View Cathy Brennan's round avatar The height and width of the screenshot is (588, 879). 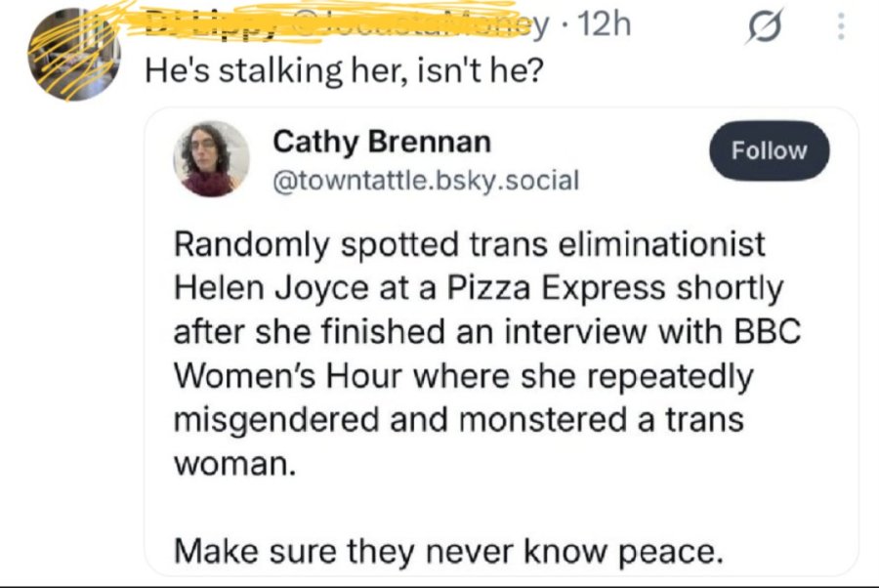[x=211, y=158]
